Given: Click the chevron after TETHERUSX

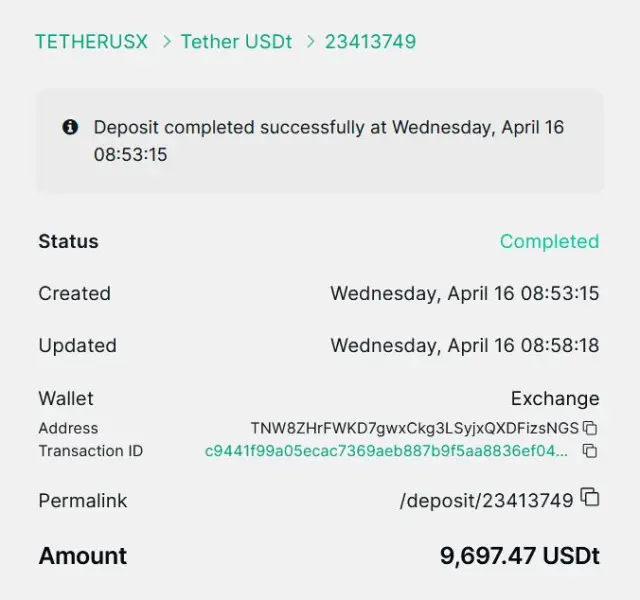Looking at the screenshot, I should point(164,42).
